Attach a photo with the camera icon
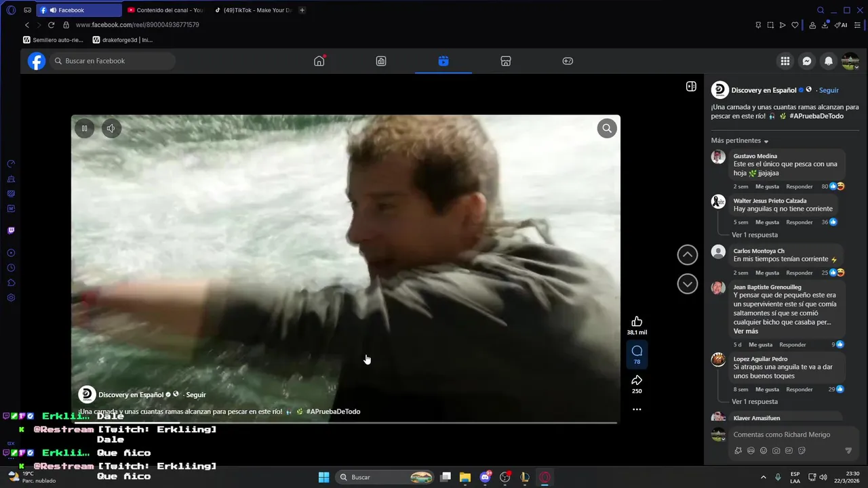The width and height of the screenshot is (868, 488). click(x=776, y=451)
